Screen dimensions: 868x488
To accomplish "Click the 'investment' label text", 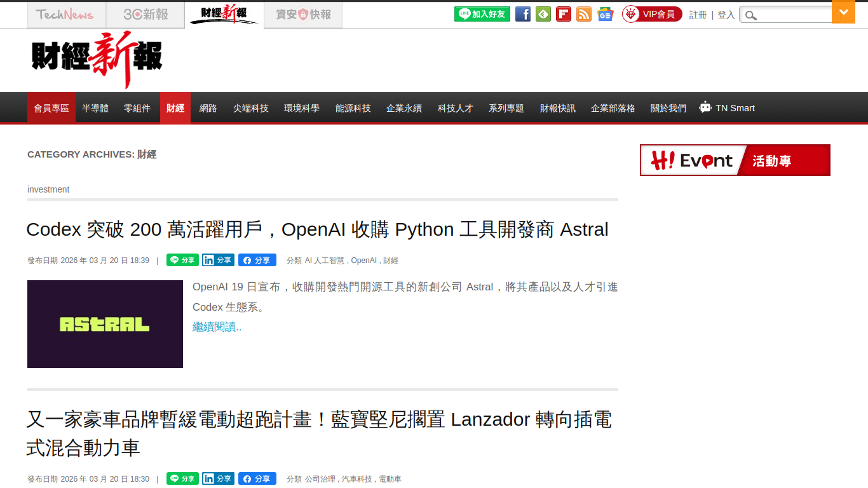I will (48, 189).
